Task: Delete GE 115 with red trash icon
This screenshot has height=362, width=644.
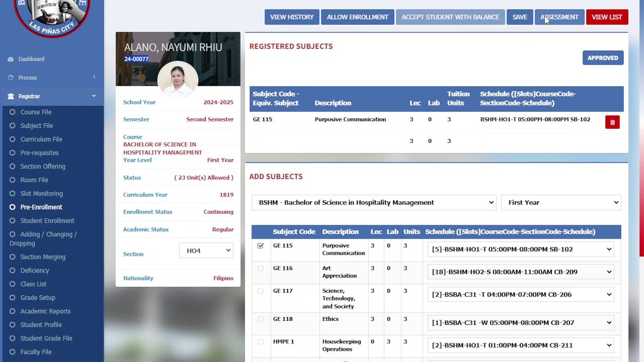Action: [x=612, y=122]
